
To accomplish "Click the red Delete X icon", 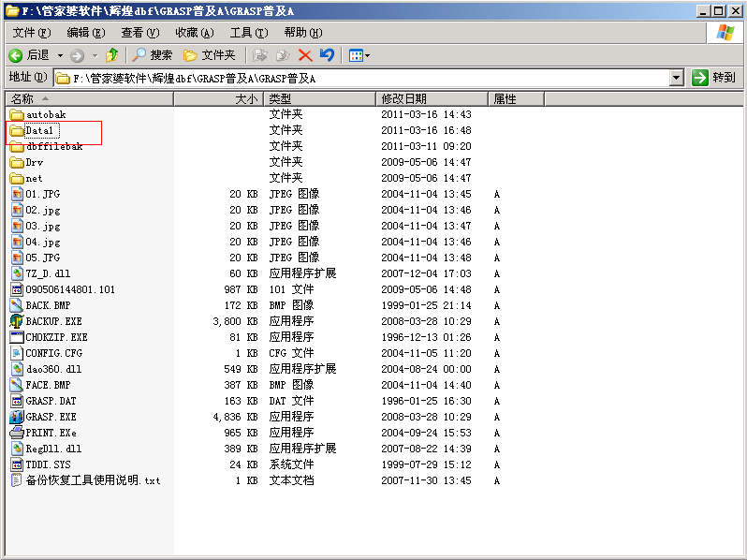I will pyautogui.click(x=304, y=55).
